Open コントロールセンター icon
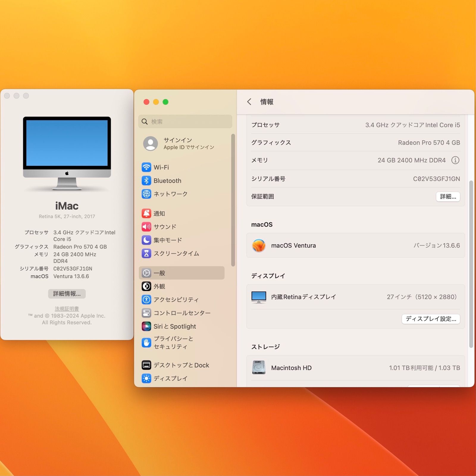Viewport: 476px width, 476px height. pos(146,313)
